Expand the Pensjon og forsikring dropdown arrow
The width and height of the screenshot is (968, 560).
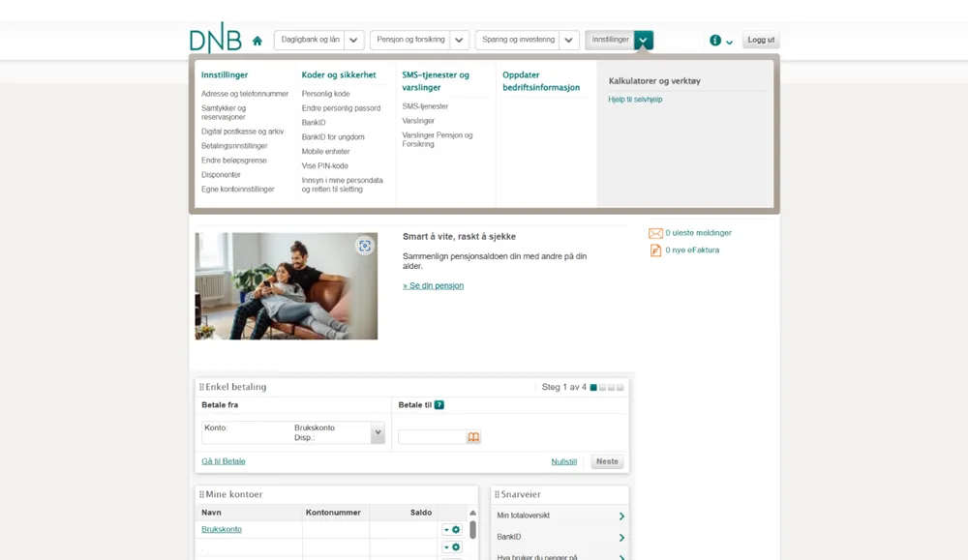[x=459, y=41]
